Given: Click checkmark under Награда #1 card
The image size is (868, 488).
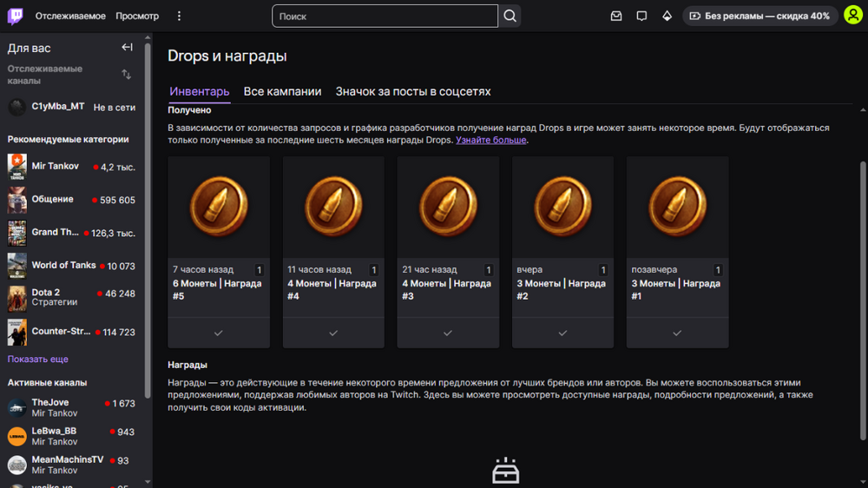Looking at the screenshot, I should click(677, 333).
